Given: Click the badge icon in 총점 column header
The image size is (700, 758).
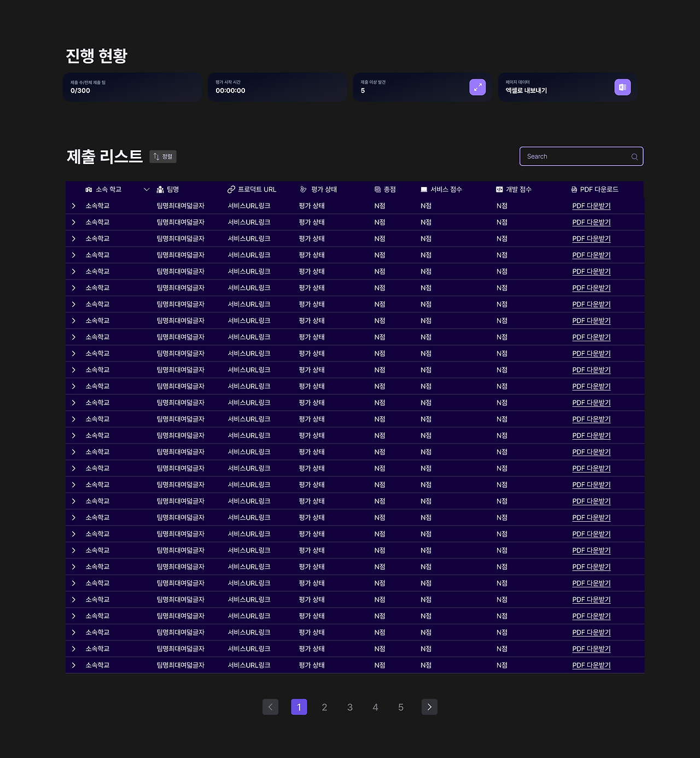Looking at the screenshot, I should pos(377,189).
